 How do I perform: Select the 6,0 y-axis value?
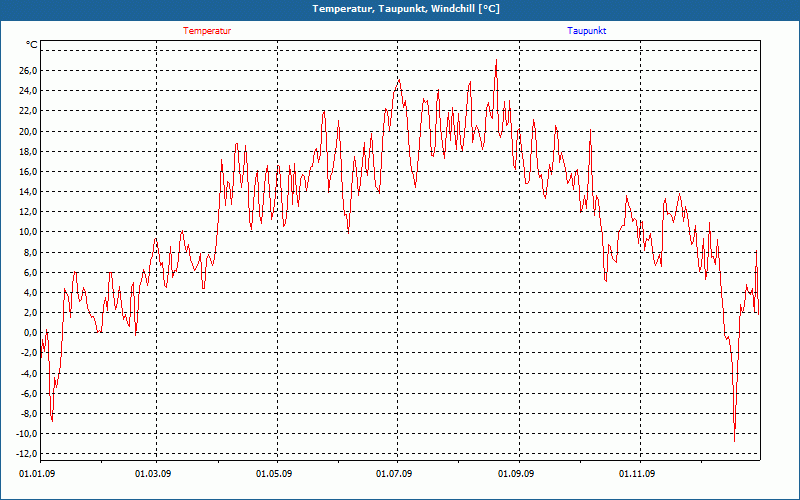pyautogui.click(x=31, y=272)
